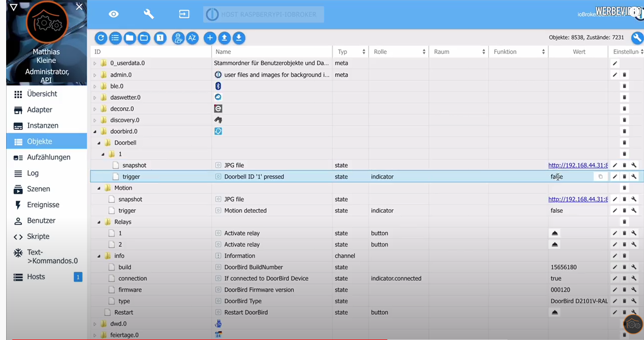The image size is (644, 340).
Task: Click the triangle menu icon above avatar
Action: tap(14, 7)
